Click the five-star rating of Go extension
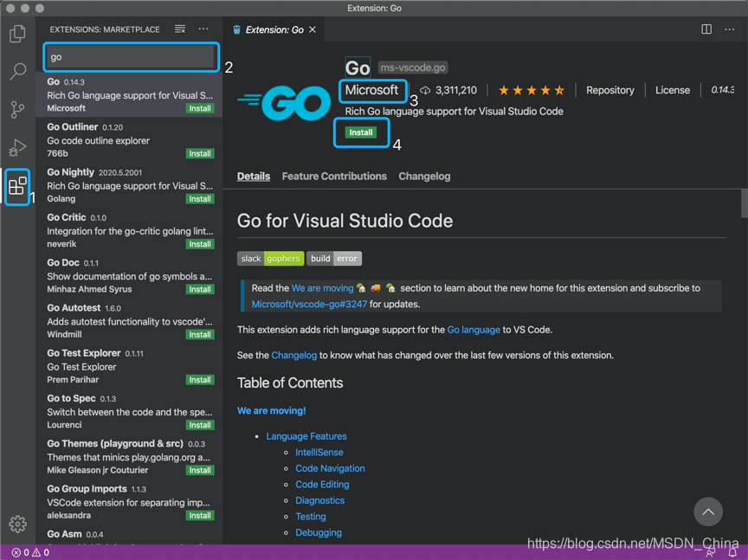 (532, 90)
